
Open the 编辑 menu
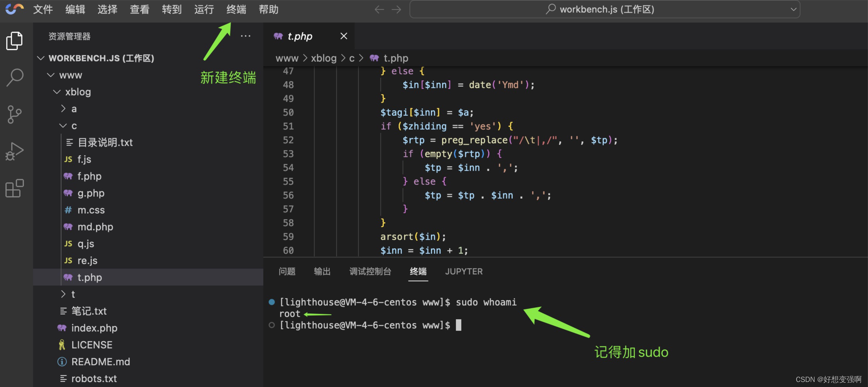coord(75,9)
